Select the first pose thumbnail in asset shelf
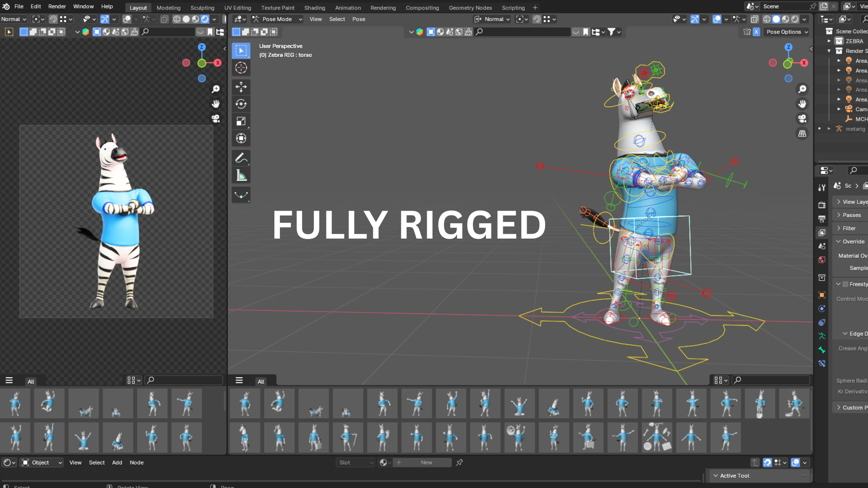868x488 pixels. click(x=245, y=404)
